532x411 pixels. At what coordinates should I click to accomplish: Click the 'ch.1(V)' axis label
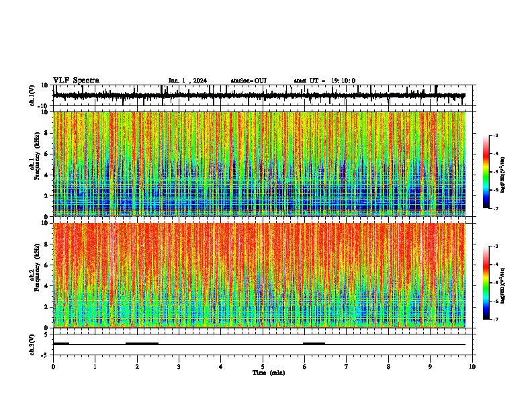click(32, 95)
